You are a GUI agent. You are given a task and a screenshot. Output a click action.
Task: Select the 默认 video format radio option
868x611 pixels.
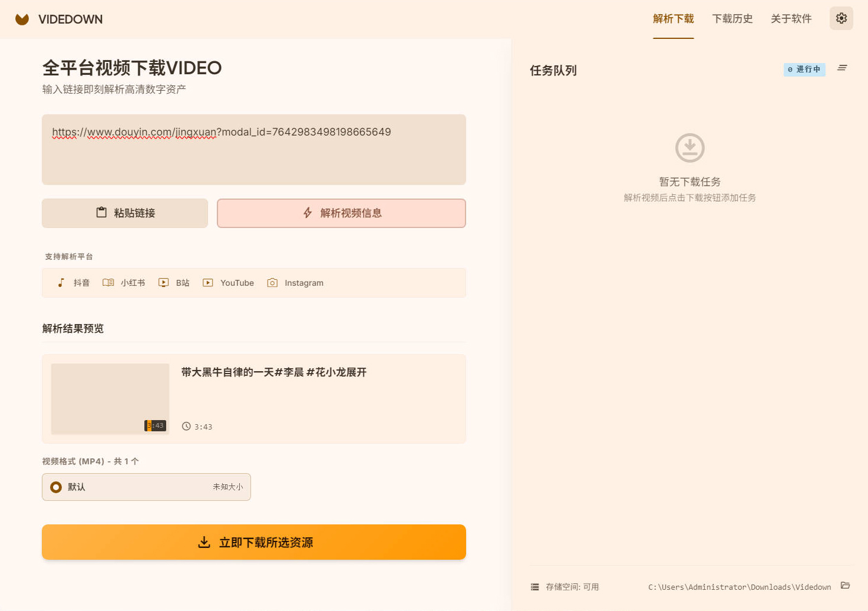point(146,487)
